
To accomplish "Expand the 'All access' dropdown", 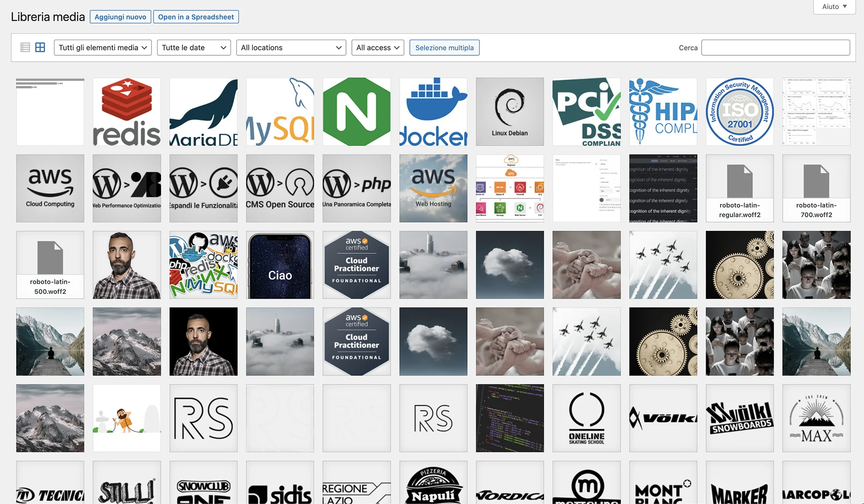I will click(378, 48).
